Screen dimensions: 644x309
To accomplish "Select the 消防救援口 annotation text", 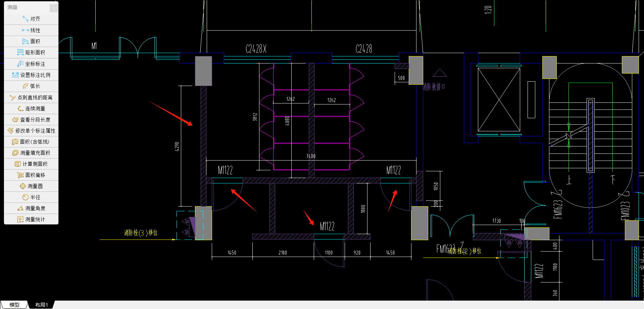I will (434, 87).
